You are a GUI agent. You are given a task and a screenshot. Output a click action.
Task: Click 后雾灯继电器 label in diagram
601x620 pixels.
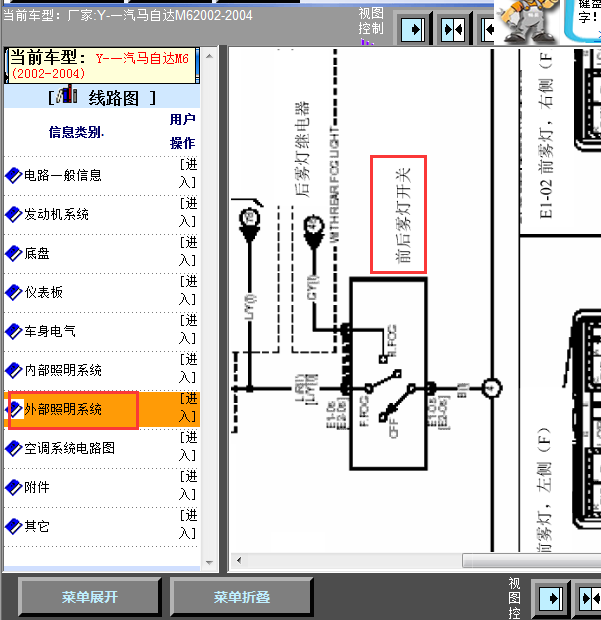302,149
